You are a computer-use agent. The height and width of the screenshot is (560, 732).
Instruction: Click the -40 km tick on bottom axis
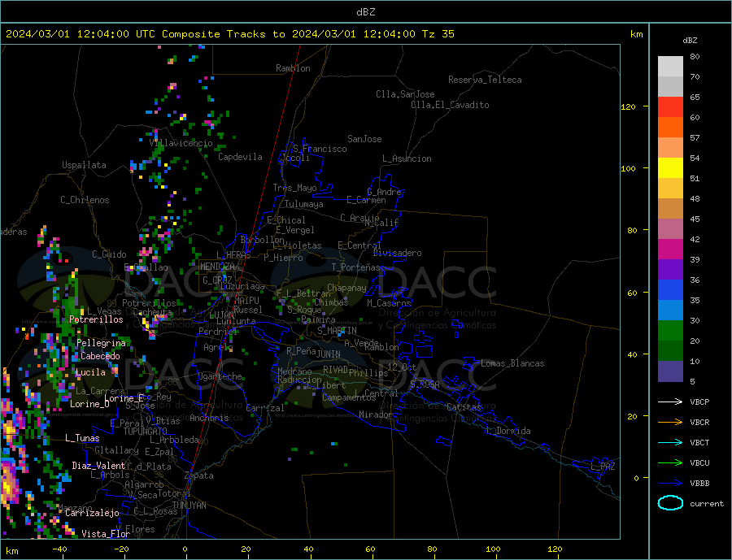pos(59,549)
